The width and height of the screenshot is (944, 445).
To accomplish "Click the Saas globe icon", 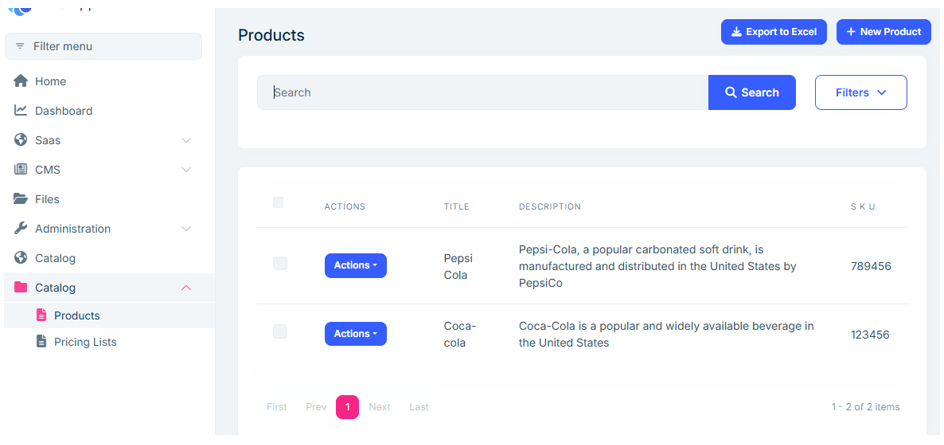I will pos(20,140).
